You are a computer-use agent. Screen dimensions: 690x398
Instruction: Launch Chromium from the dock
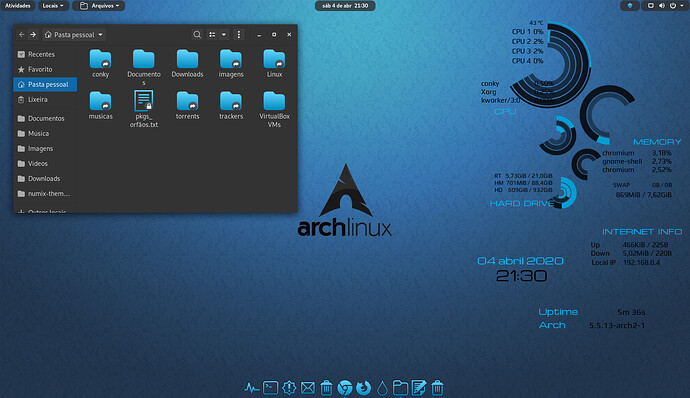(x=345, y=388)
